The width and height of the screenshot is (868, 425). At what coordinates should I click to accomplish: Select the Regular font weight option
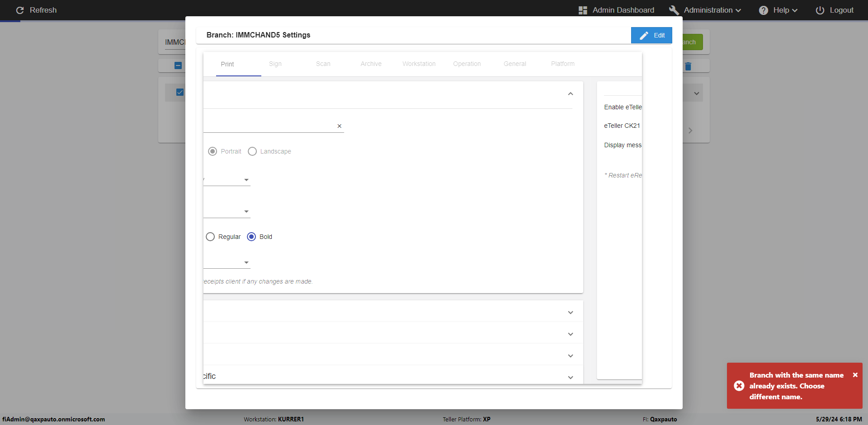tap(210, 237)
